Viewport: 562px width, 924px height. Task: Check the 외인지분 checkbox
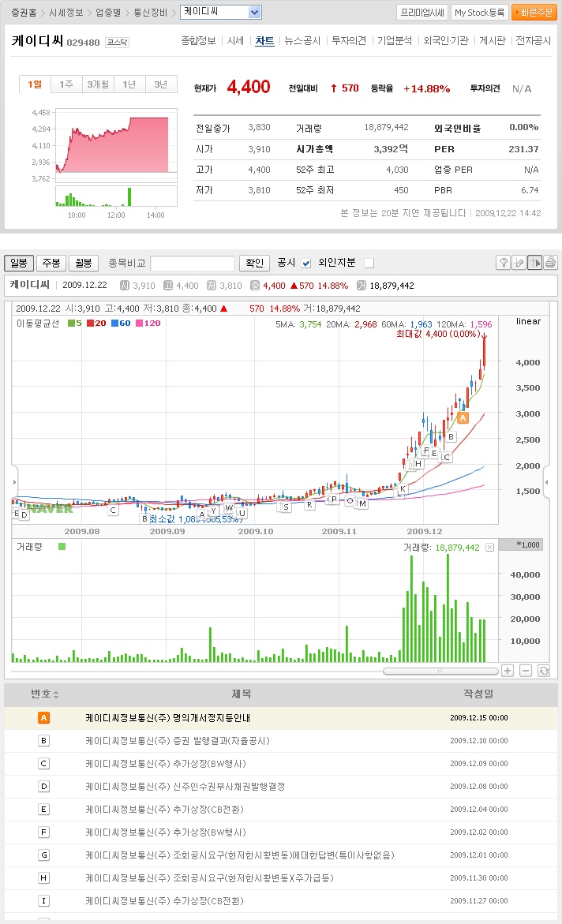pyautogui.click(x=369, y=263)
